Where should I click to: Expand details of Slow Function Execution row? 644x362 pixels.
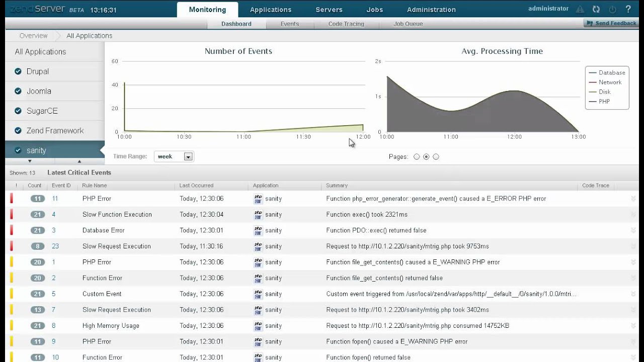click(x=633, y=215)
